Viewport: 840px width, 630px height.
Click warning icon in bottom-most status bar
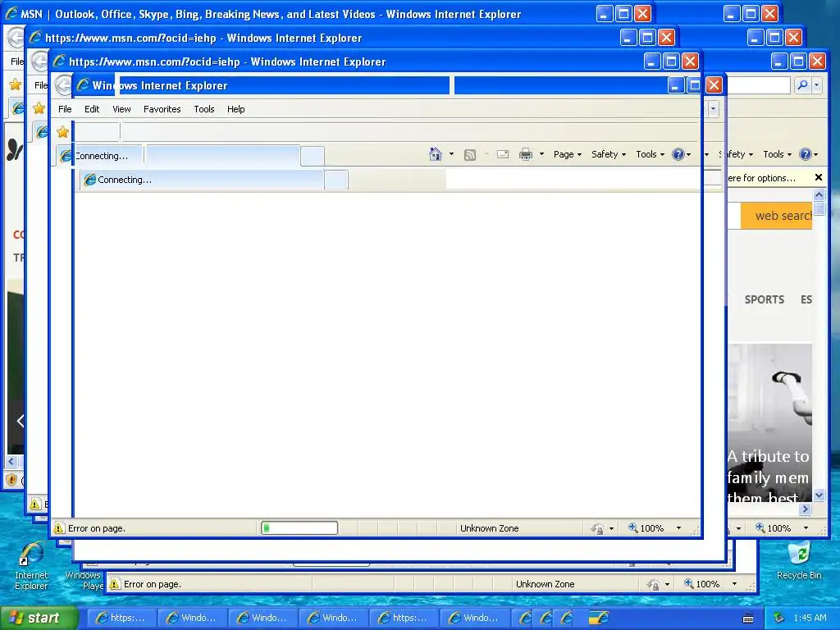pos(114,584)
